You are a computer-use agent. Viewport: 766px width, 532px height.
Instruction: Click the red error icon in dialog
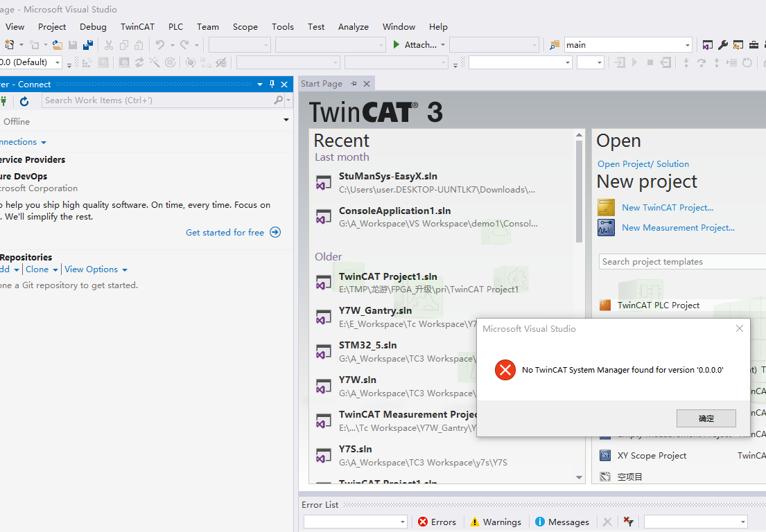[x=505, y=370]
